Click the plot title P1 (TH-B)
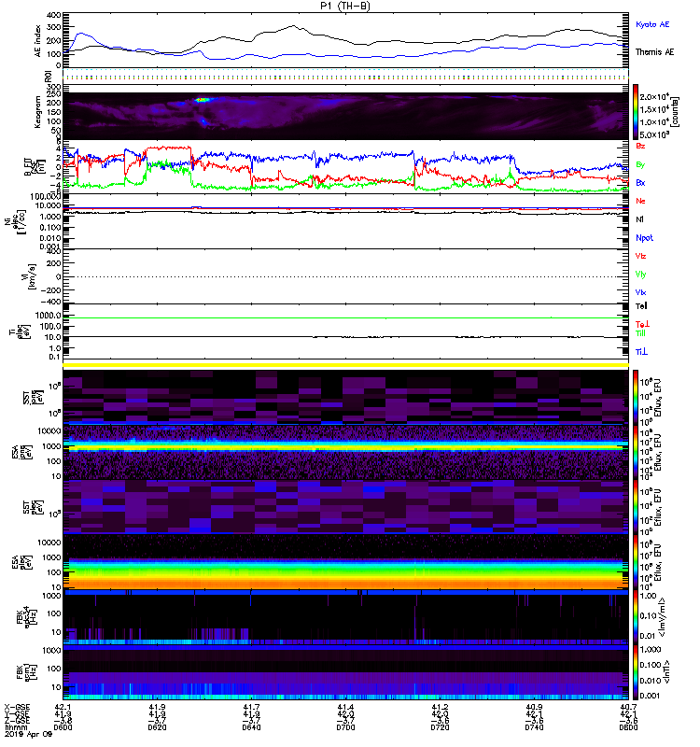 344,6
